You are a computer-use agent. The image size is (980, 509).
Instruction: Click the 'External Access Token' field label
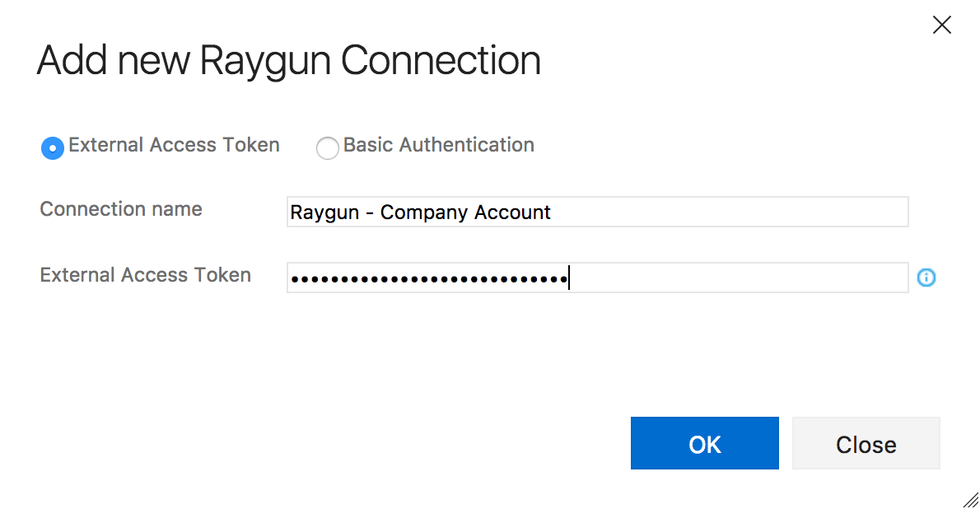145,275
